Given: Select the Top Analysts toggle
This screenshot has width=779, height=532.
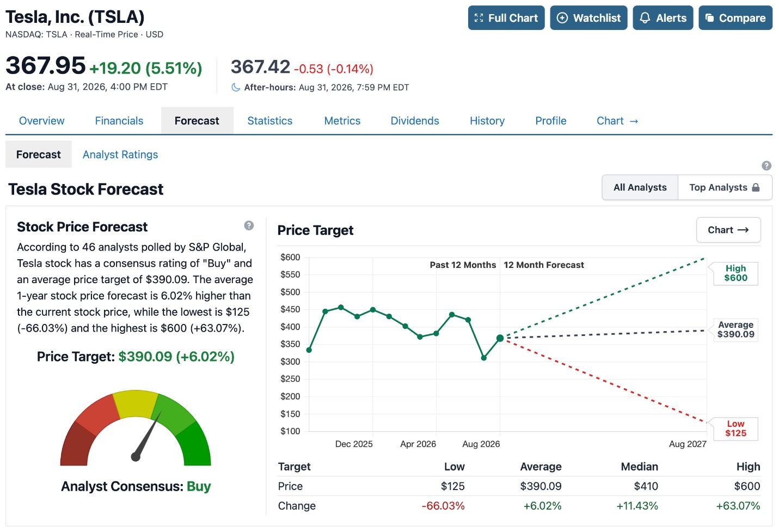Looking at the screenshot, I should tap(725, 187).
